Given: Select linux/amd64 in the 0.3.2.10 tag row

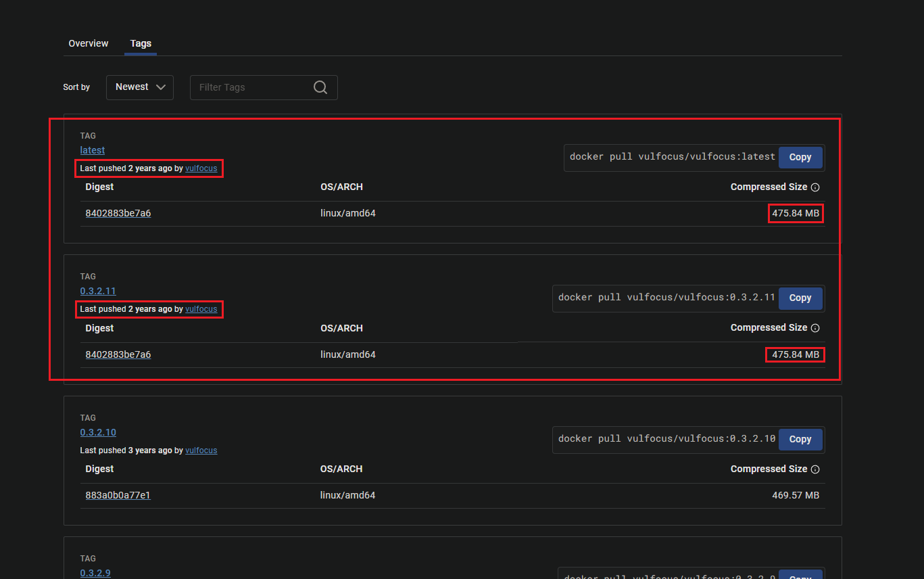Looking at the screenshot, I should tap(348, 495).
